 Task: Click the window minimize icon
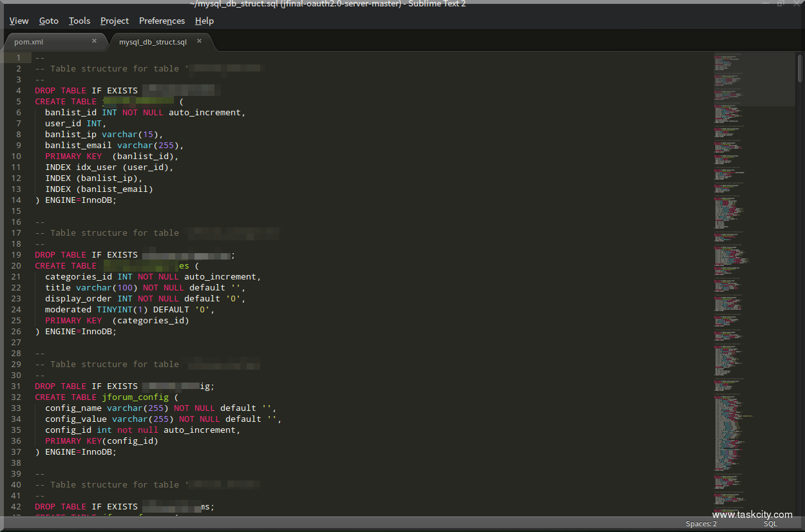tap(764, 4)
